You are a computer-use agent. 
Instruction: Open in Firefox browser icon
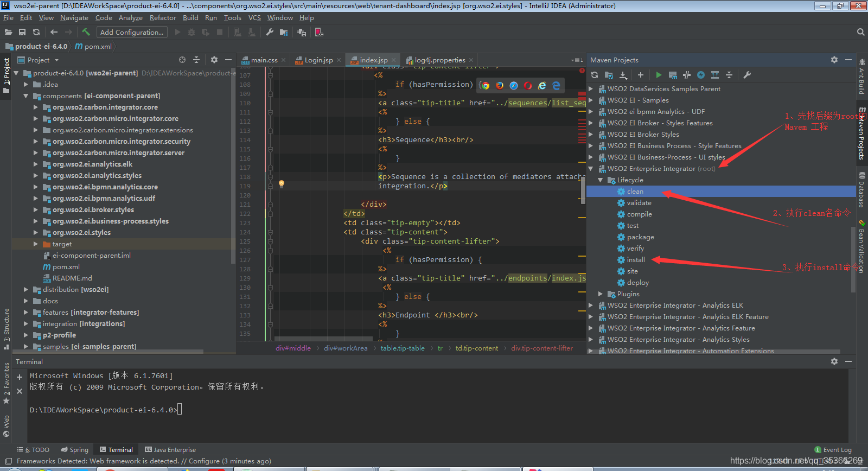point(500,86)
